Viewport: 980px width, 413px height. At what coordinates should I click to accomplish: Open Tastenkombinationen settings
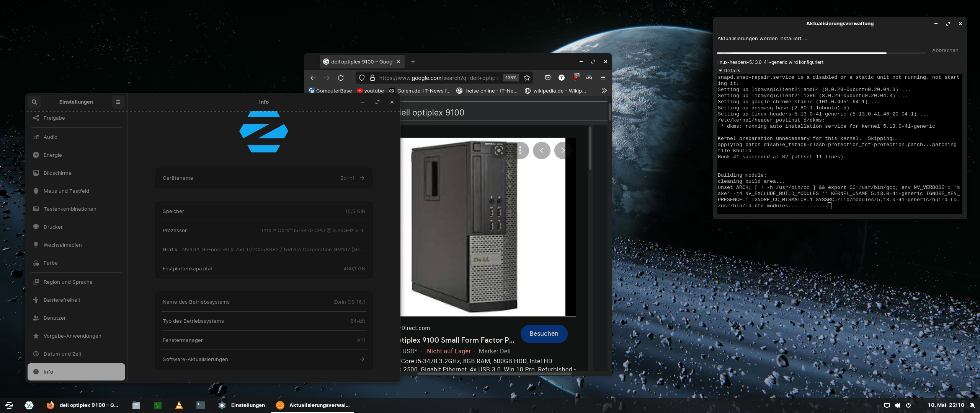pyautogui.click(x=76, y=209)
